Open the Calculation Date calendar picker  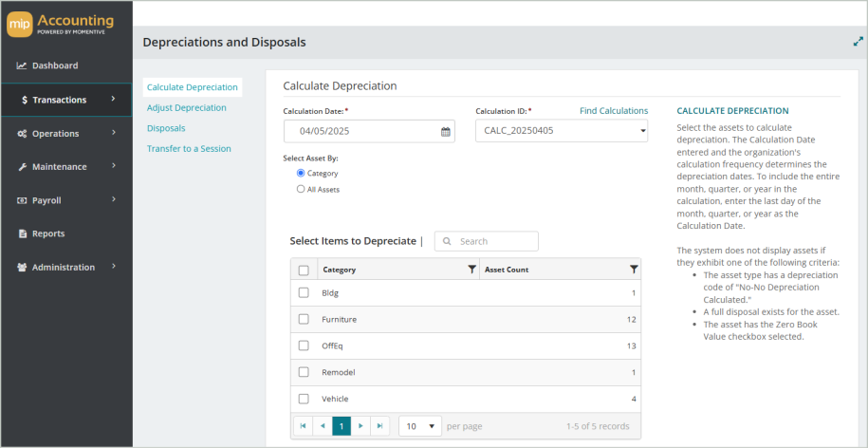[445, 132]
